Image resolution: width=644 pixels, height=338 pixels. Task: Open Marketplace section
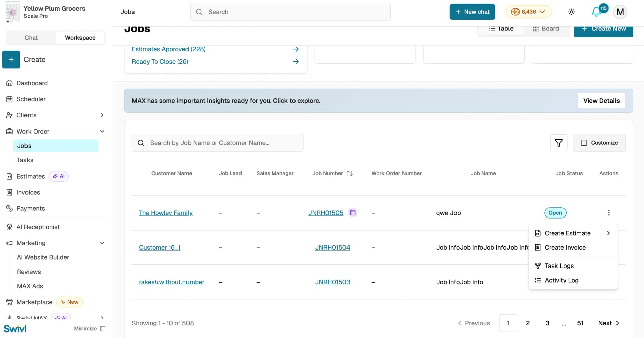34,302
